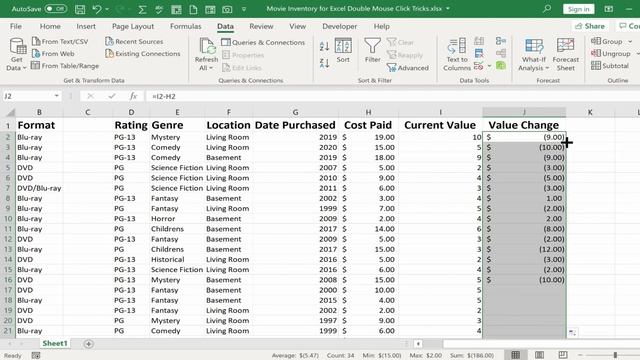640x360 pixels.
Task: Click the Ungroup button
Action: pos(611,53)
